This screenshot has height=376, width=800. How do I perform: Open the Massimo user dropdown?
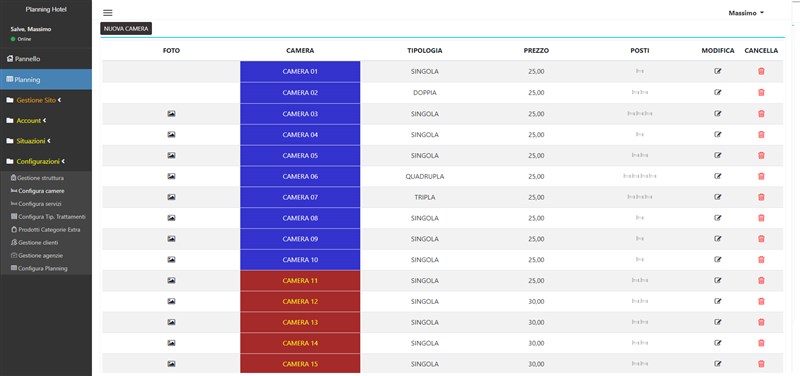coord(746,13)
